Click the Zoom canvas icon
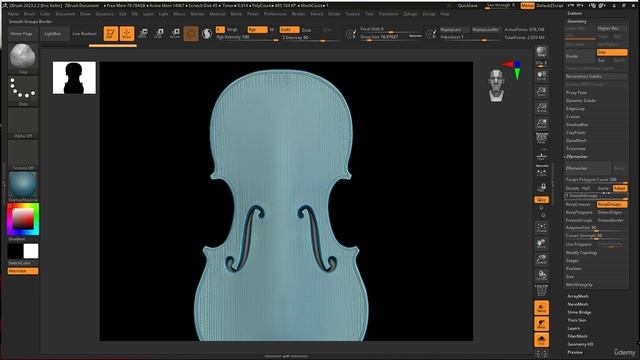The height and width of the screenshot is (360, 640). click(x=542, y=91)
